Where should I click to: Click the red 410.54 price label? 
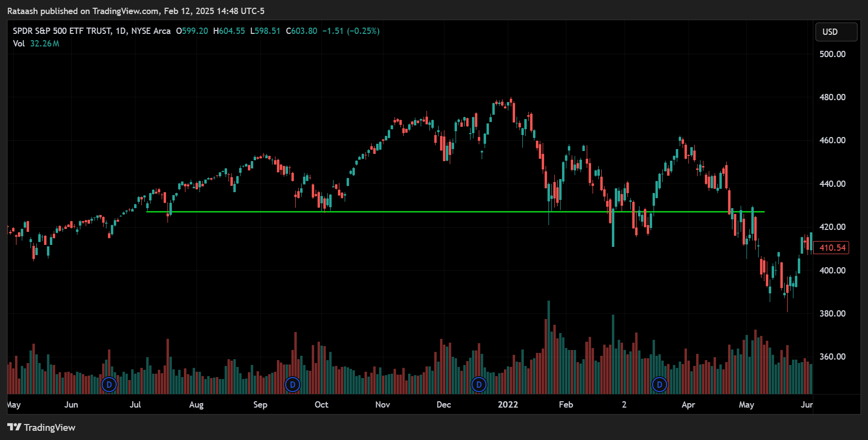click(x=832, y=248)
